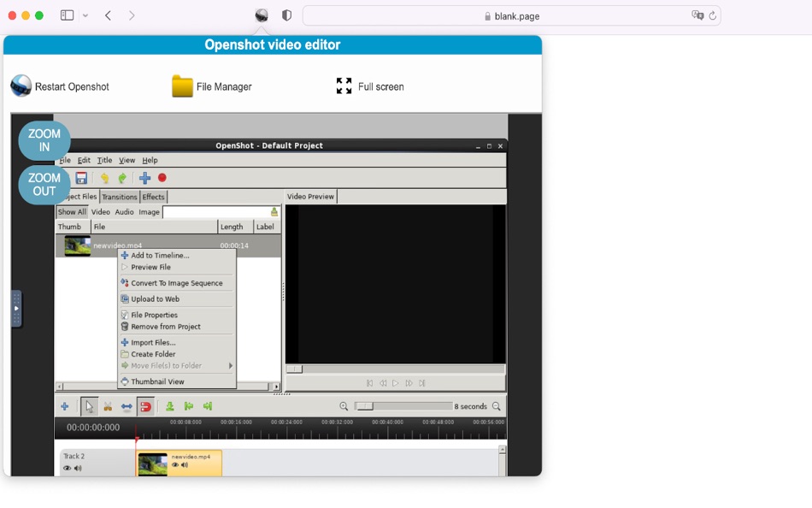Click the file list horizontal scrollbar left arrow
Screen dimensions: 812x508
60,387
